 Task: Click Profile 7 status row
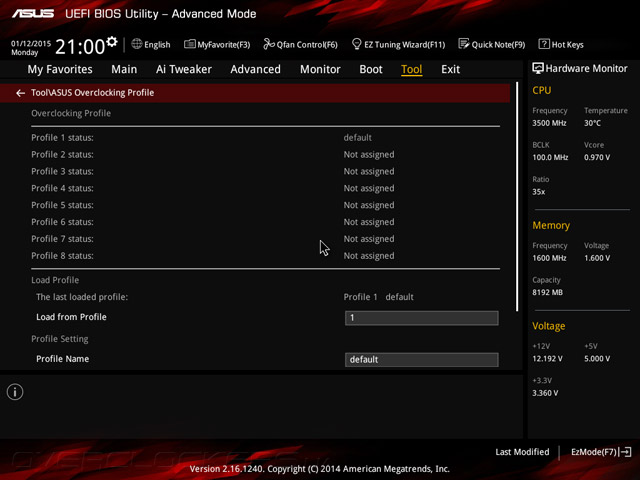point(265,239)
